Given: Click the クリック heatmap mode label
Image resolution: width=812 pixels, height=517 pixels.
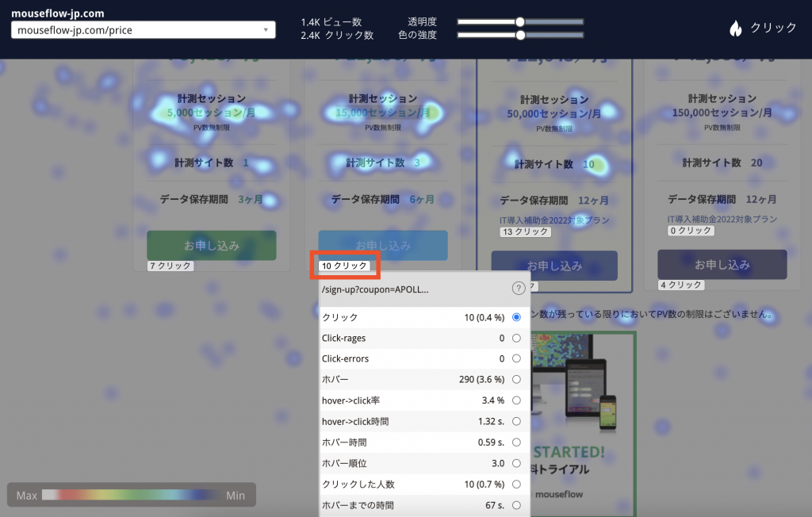Looking at the screenshot, I should 772,28.
